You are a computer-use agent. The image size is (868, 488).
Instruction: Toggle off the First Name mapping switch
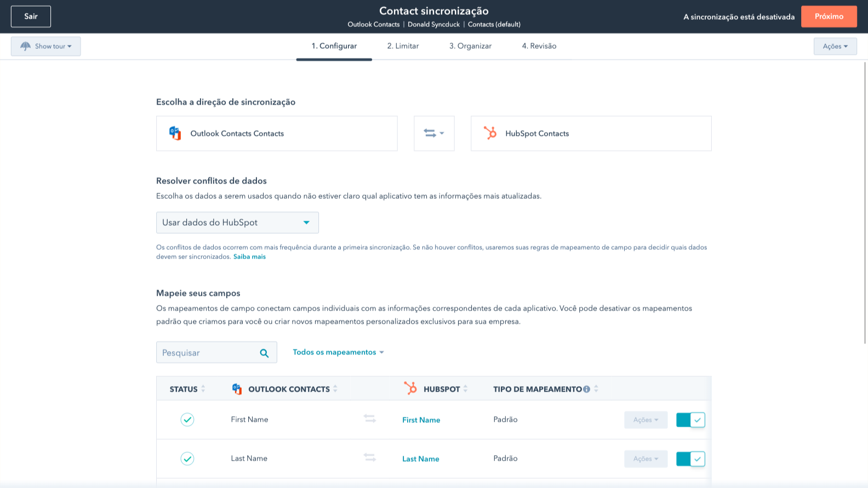pos(690,420)
